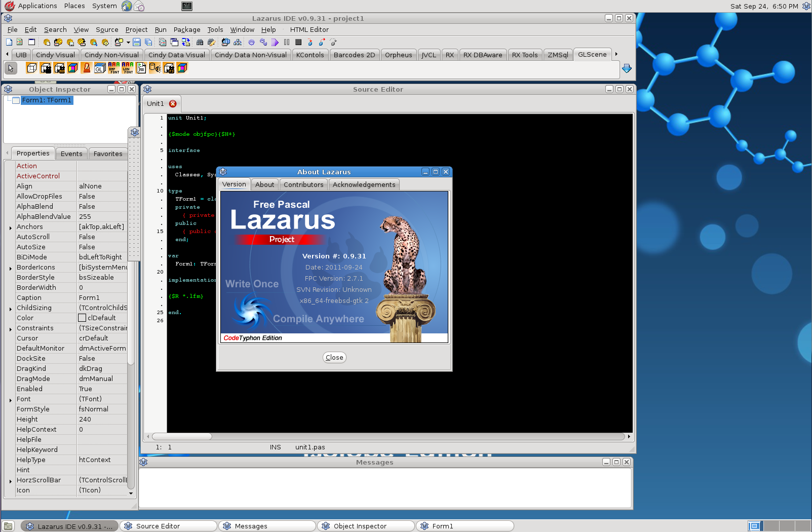812x532 pixels.
Task: Expand the HorzScrollBar property
Action: [x=11, y=481]
